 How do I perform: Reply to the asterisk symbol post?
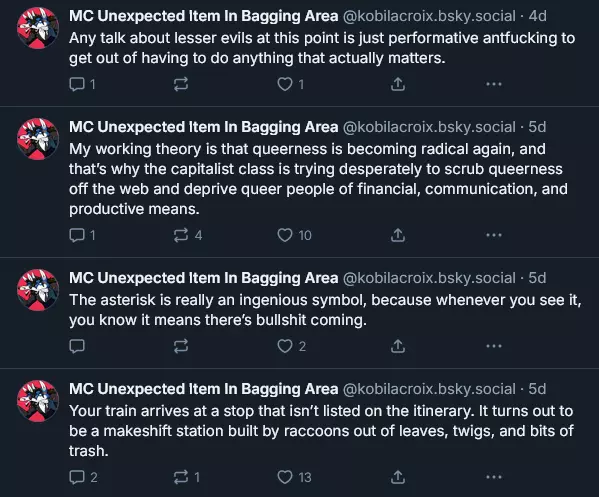[x=77, y=346]
